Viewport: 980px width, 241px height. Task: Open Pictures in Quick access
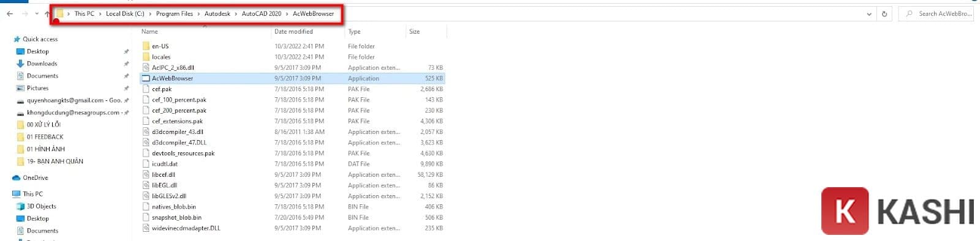[x=37, y=88]
